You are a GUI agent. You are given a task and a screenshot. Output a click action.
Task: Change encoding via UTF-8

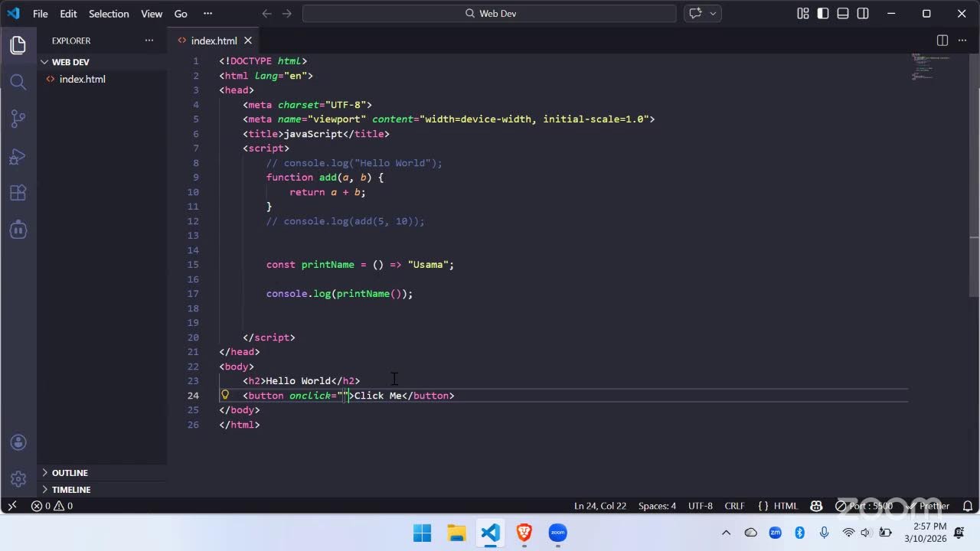click(701, 506)
